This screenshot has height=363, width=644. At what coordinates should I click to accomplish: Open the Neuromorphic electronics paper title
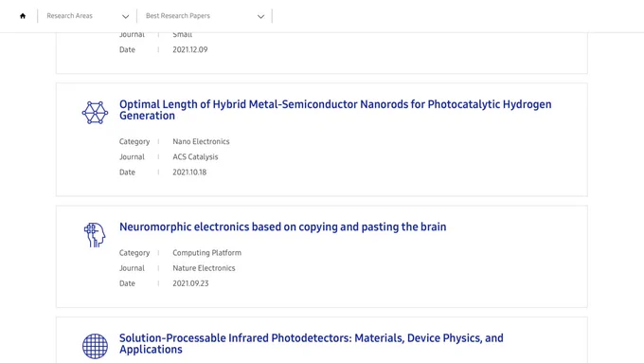282,227
